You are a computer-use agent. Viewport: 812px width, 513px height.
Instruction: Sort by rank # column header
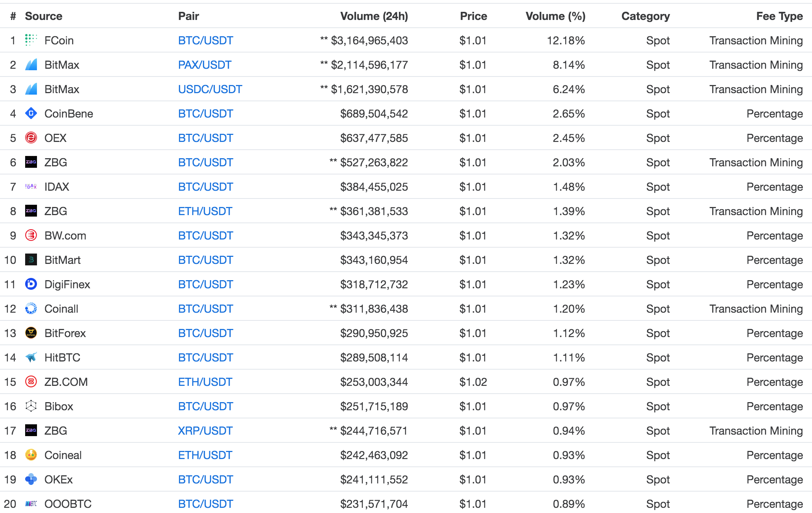(13, 16)
